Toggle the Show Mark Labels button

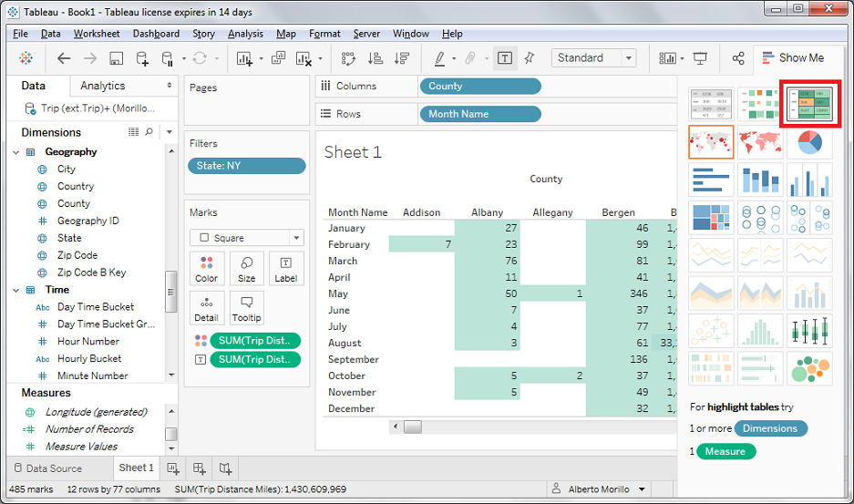505,58
